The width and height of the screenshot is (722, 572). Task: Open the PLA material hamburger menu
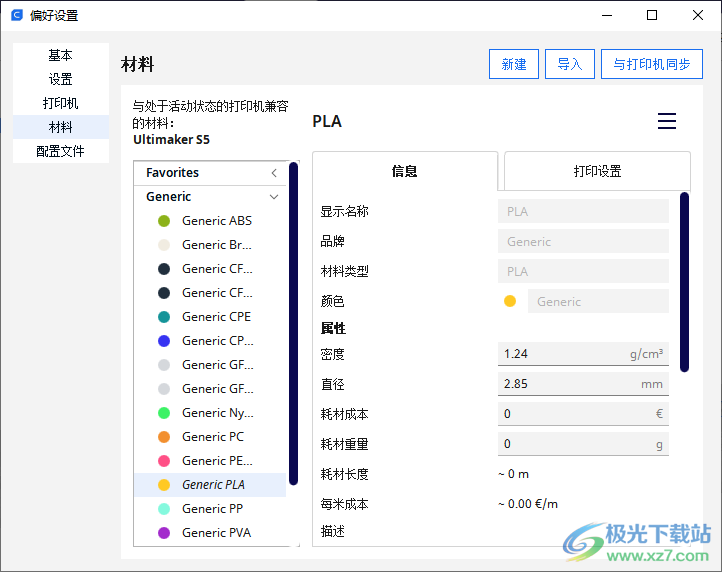click(666, 121)
